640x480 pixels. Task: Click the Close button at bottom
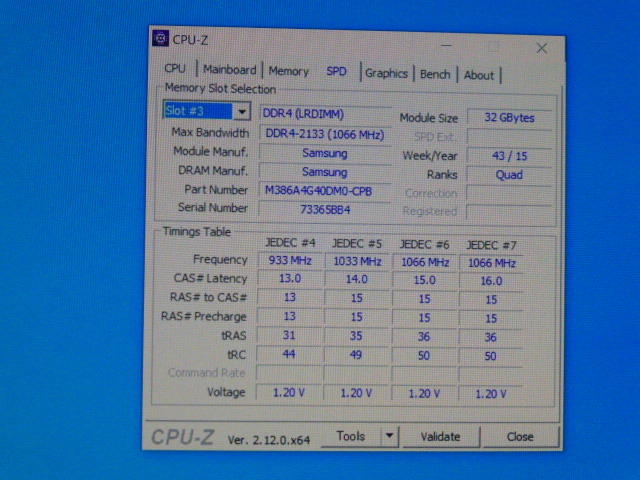[x=520, y=437]
